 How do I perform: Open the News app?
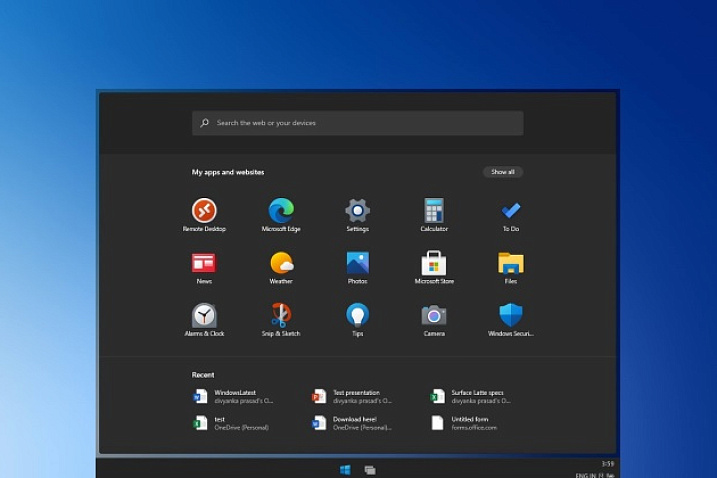tap(204, 268)
